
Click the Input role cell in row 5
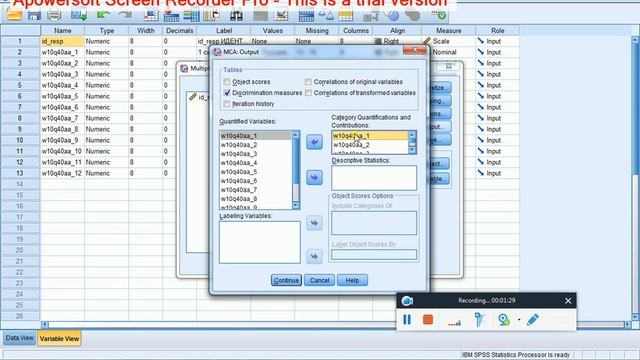coord(498,85)
